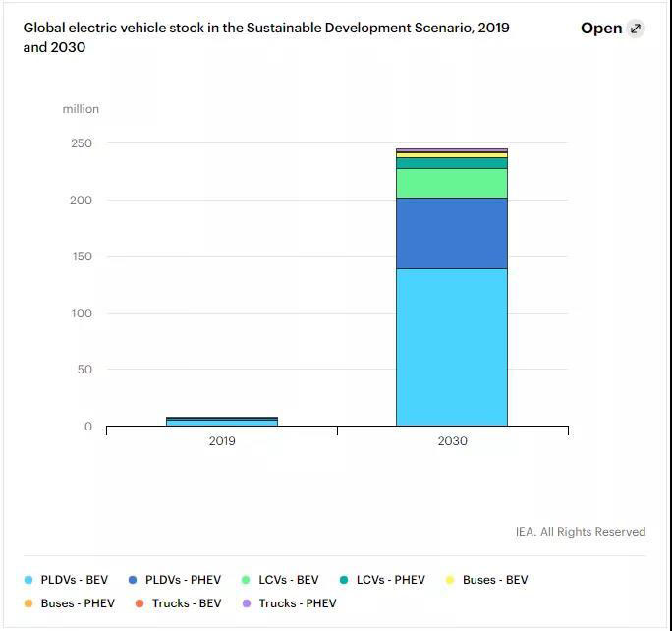Image resolution: width=672 pixels, height=631 pixels.
Task: Click the million y-axis unit label
Action: pyautogui.click(x=81, y=109)
